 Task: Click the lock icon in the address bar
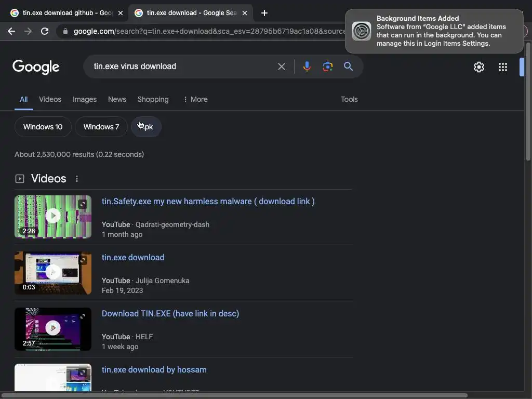click(x=65, y=31)
